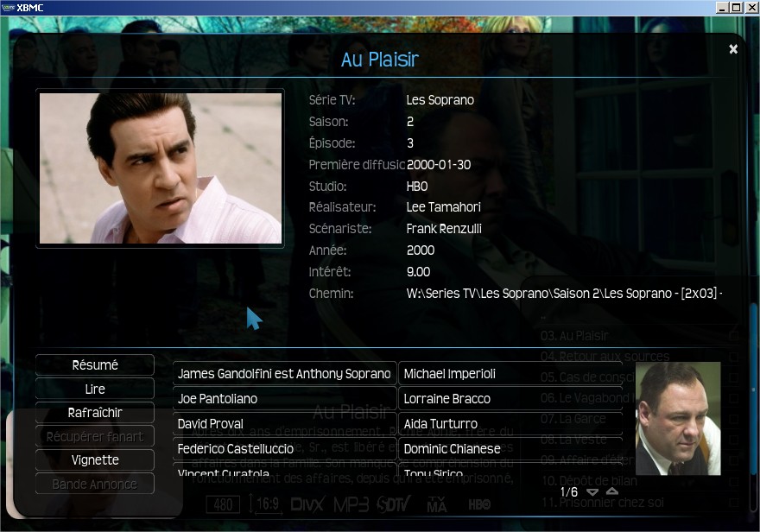The width and height of the screenshot is (760, 532).
Task: Minimize the XBMC window
Action: (x=722, y=7)
